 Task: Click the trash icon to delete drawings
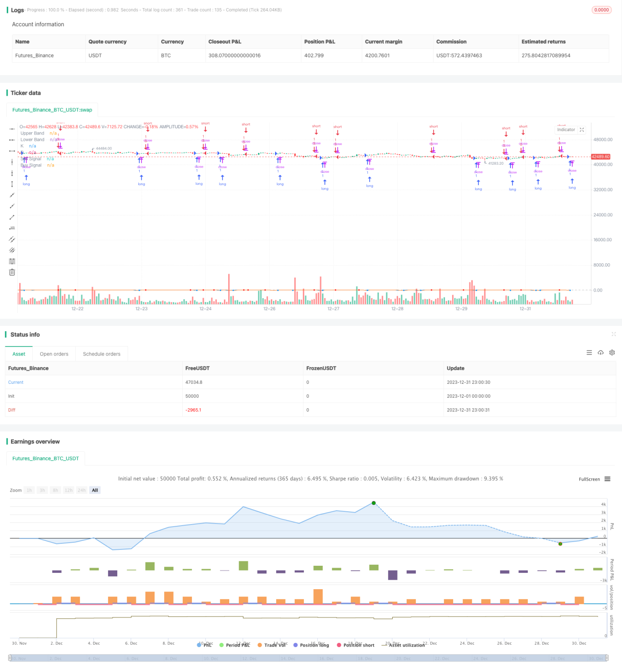pyautogui.click(x=12, y=272)
